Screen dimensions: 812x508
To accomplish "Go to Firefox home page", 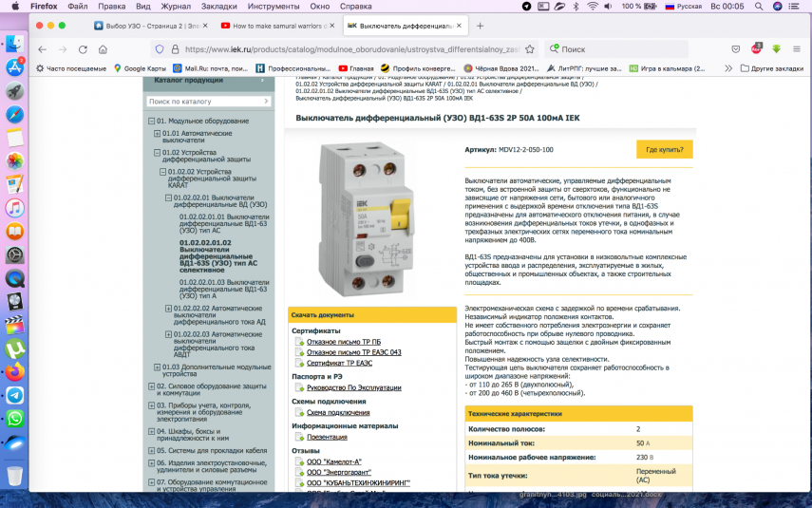I will pyautogui.click(x=104, y=49).
